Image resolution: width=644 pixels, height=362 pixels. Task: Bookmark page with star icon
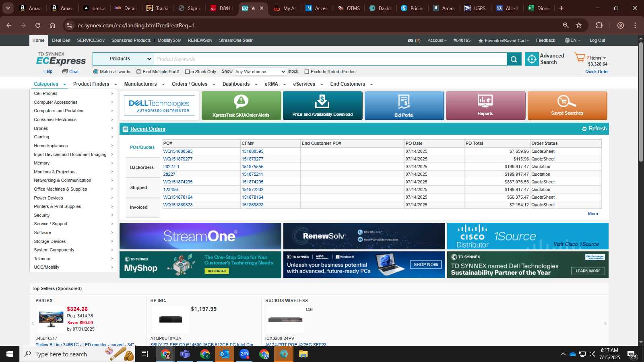tap(579, 25)
